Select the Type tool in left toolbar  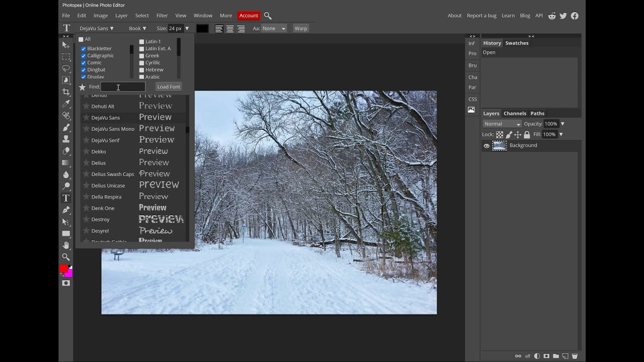tap(66, 198)
